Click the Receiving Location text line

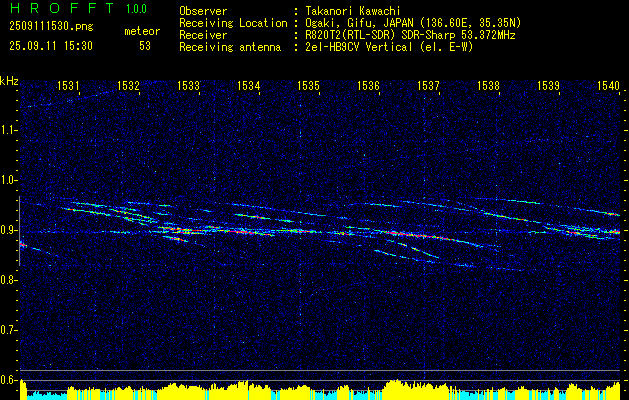pyautogui.click(x=350, y=23)
